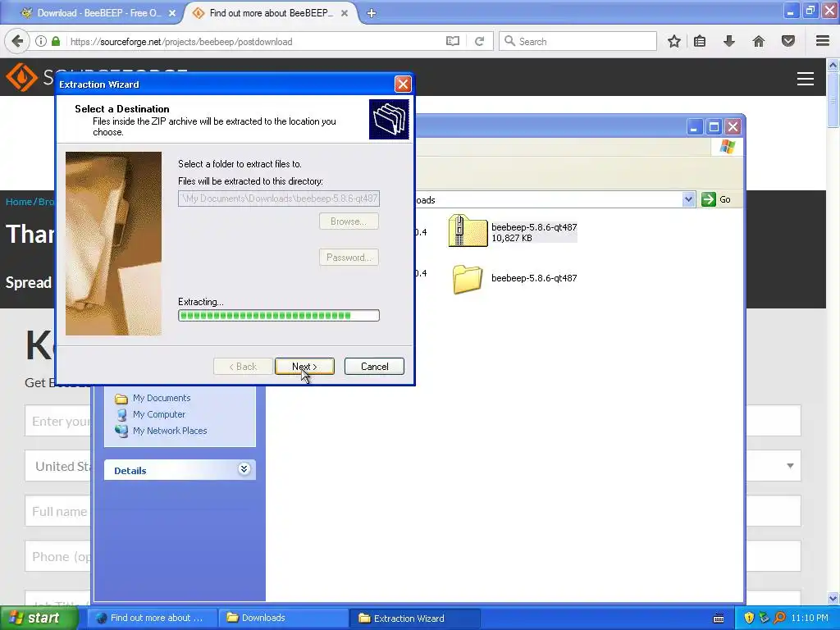Open a new Firefox tab with plus
The image size is (840, 630).
coord(372,13)
